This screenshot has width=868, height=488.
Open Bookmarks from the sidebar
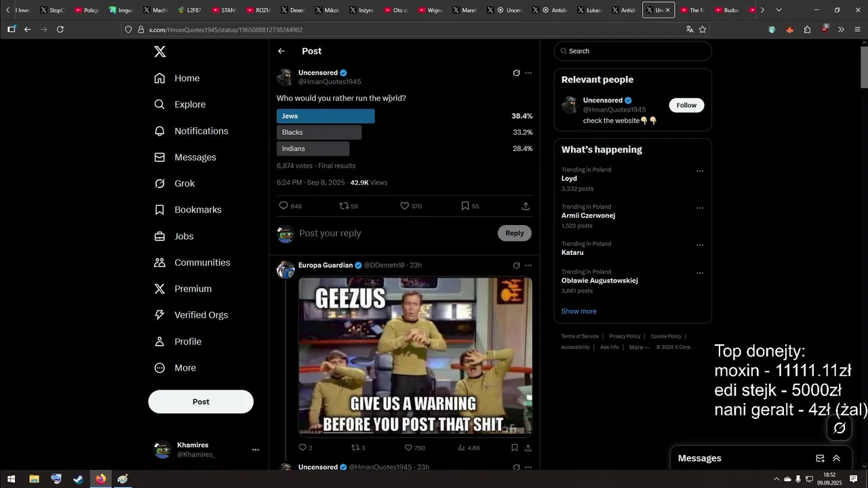188,210
